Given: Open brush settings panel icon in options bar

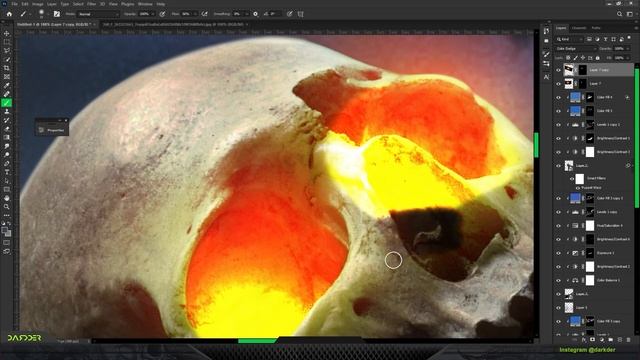Looking at the screenshot, I should tap(57, 14).
